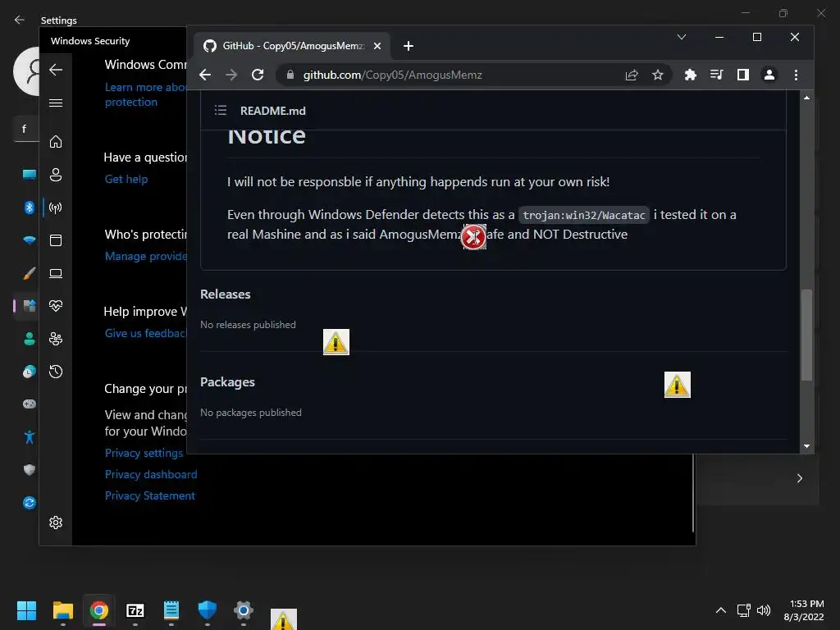Open Chrome three-dot menu
The height and width of the screenshot is (630, 840).
[796, 75]
